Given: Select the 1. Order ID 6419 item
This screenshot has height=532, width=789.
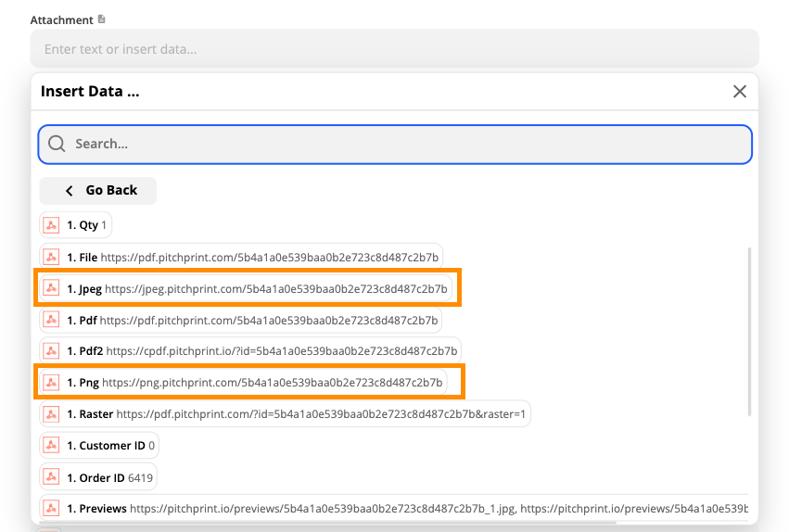Looking at the screenshot, I should (98, 477).
